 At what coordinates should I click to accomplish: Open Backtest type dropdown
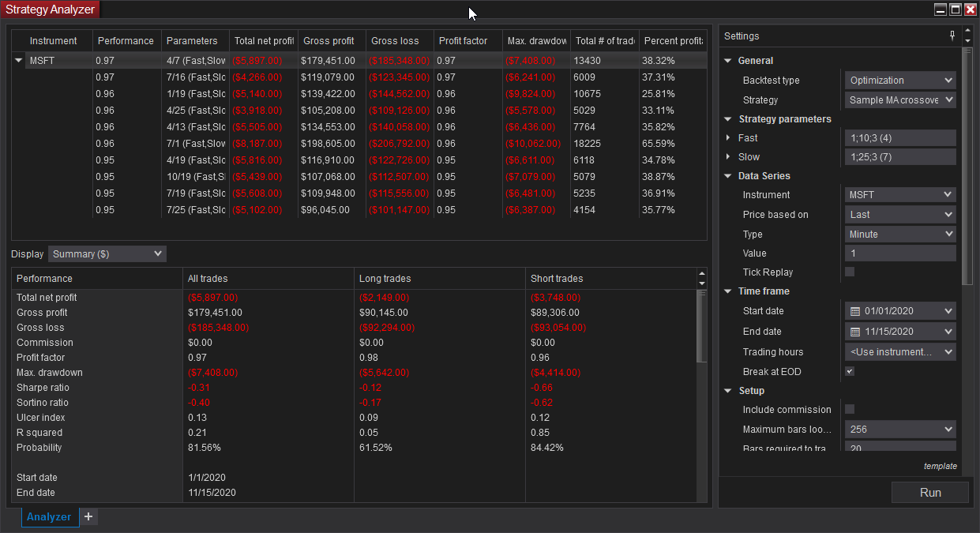click(x=900, y=81)
